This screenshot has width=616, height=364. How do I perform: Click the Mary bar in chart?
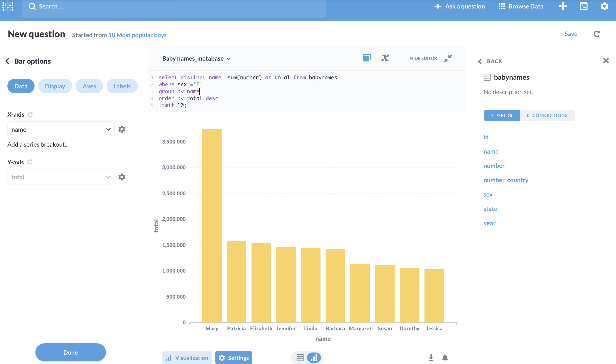[212, 226]
